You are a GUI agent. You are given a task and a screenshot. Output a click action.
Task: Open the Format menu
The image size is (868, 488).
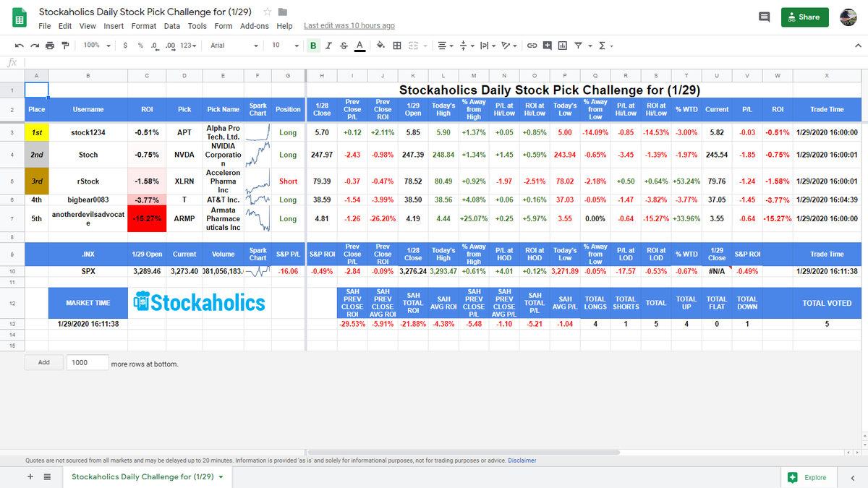click(x=144, y=26)
